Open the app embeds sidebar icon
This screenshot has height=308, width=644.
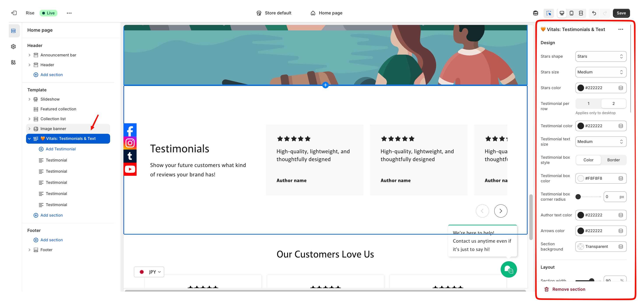pos(14,62)
